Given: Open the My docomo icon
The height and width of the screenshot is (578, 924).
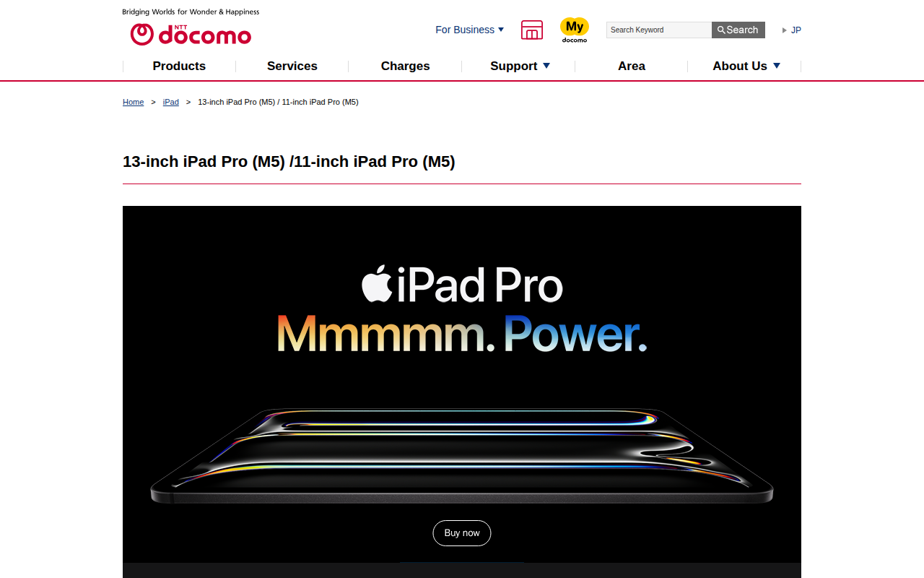Looking at the screenshot, I should tap(575, 30).
